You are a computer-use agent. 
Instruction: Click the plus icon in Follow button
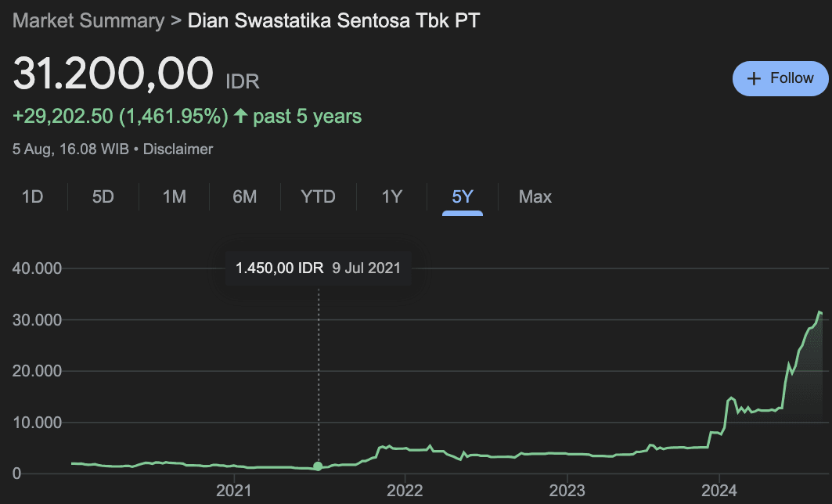[x=755, y=78]
